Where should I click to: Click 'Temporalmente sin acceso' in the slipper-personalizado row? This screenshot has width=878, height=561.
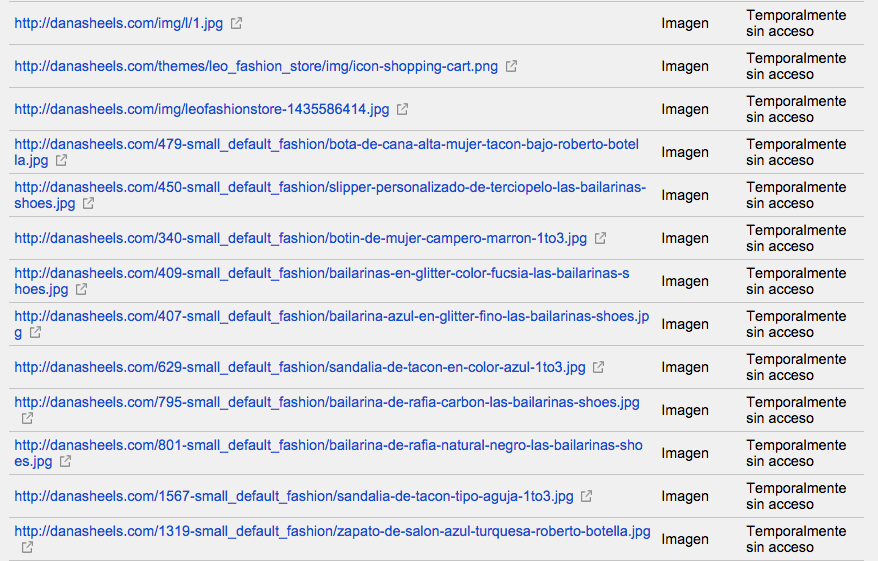coord(796,195)
